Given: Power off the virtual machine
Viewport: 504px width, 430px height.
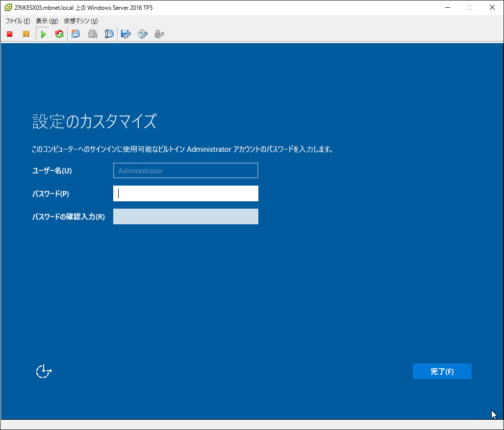Looking at the screenshot, I should [x=9, y=34].
